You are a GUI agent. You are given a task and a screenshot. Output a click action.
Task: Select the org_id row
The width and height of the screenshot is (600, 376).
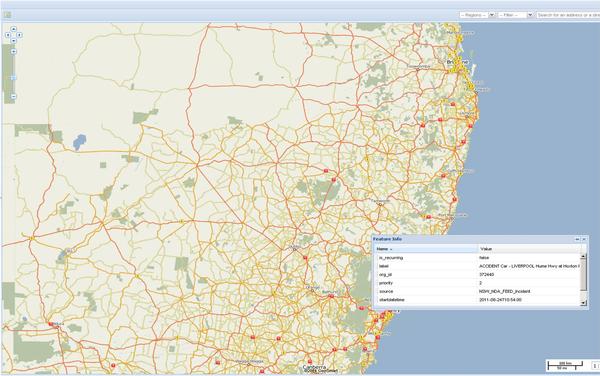pos(477,275)
